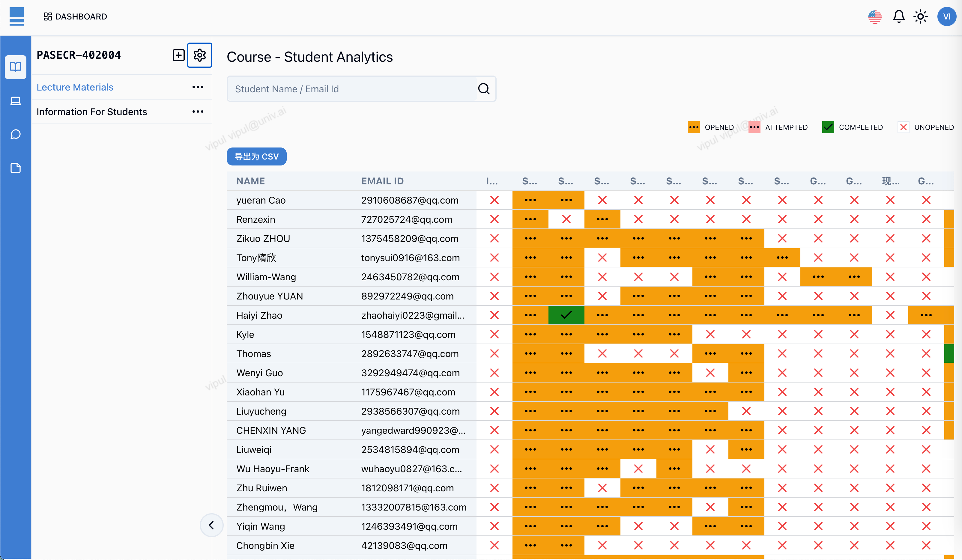Screen dimensions: 962x560
Task: Collapse sidebar with left chevron button
Action: tap(211, 525)
